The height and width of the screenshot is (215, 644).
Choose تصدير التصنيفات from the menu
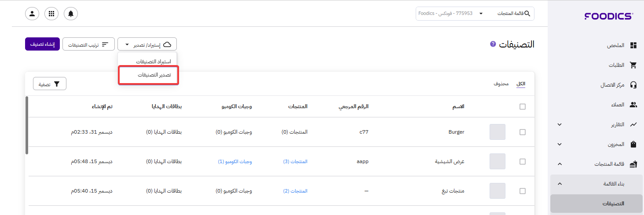click(x=148, y=75)
